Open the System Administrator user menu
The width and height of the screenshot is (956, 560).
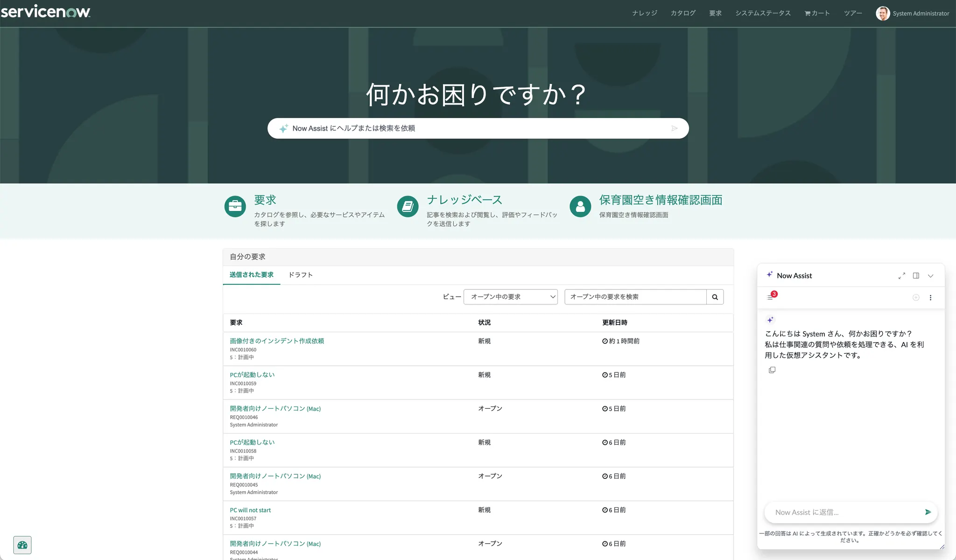[x=913, y=14]
